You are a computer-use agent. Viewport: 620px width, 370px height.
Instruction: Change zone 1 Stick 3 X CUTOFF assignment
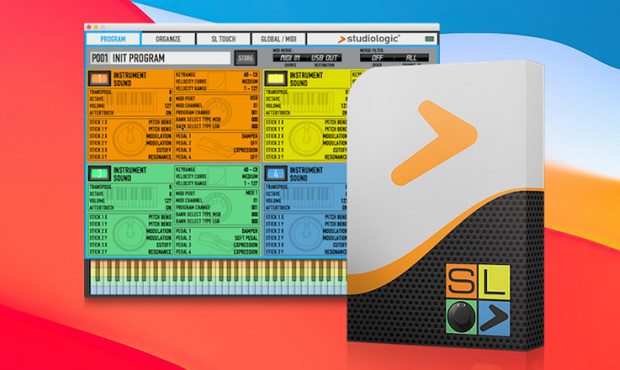[x=164, y=150]
